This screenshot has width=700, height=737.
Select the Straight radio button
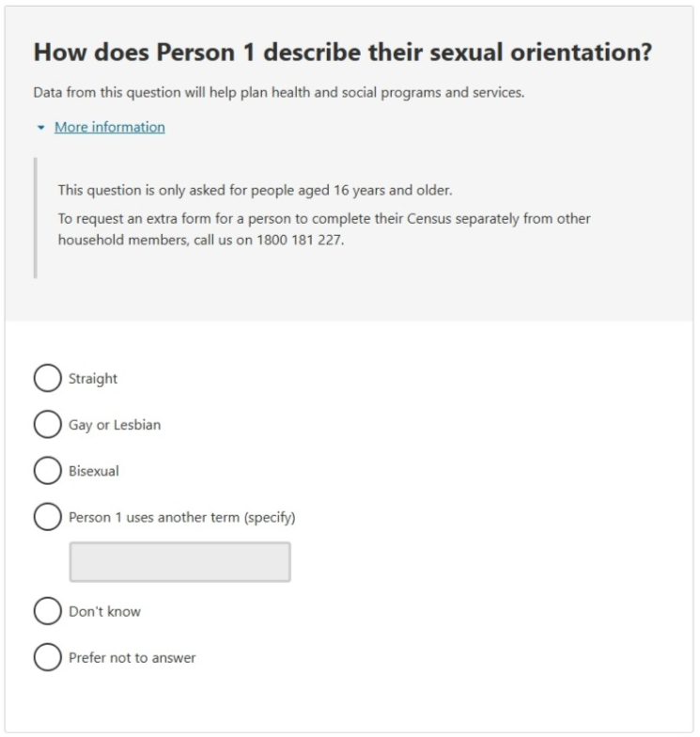tap(46, 379)
